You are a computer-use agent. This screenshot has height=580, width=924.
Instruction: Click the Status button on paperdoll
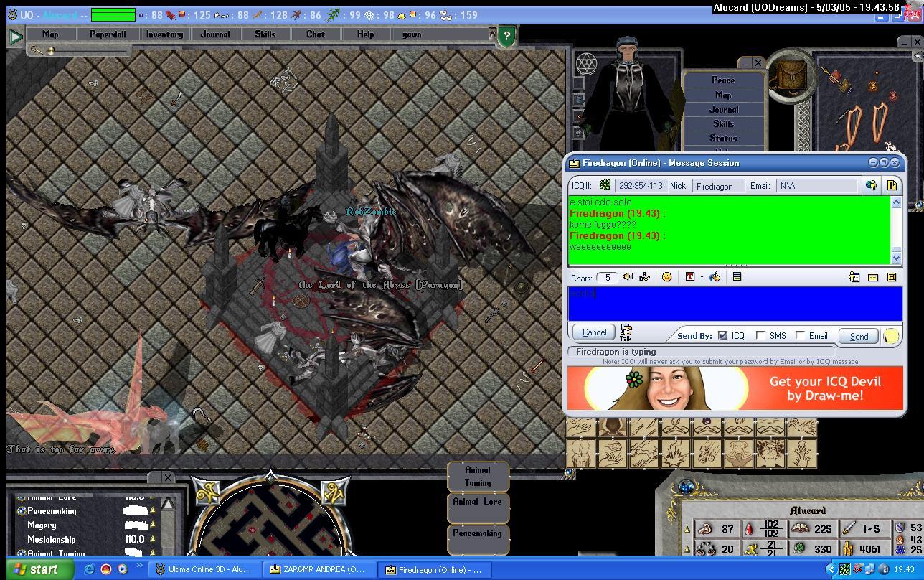tap(722, 139)
